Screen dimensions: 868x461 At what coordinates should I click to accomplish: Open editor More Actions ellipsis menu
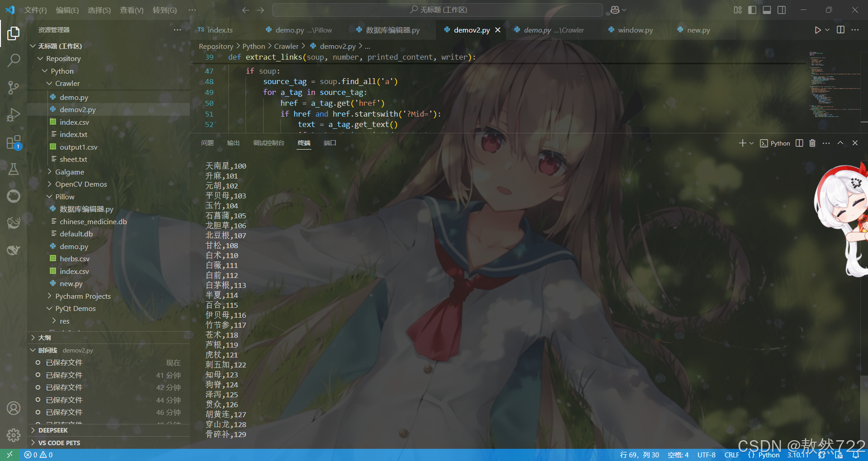click(855, 30)
